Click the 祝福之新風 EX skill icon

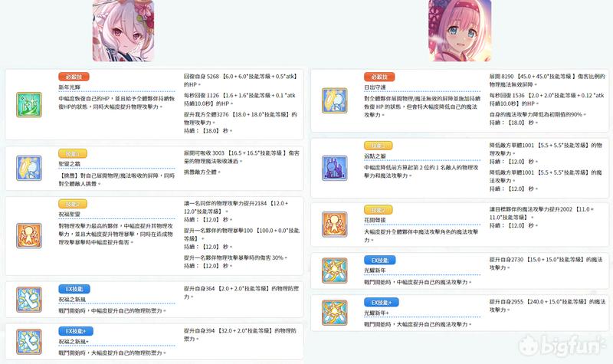point(29,300)
